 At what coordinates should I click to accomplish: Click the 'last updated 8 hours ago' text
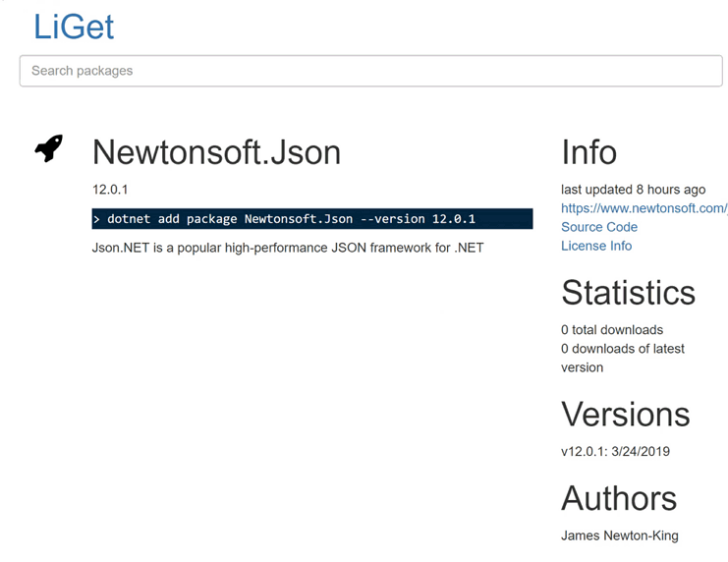coord(633,190)
